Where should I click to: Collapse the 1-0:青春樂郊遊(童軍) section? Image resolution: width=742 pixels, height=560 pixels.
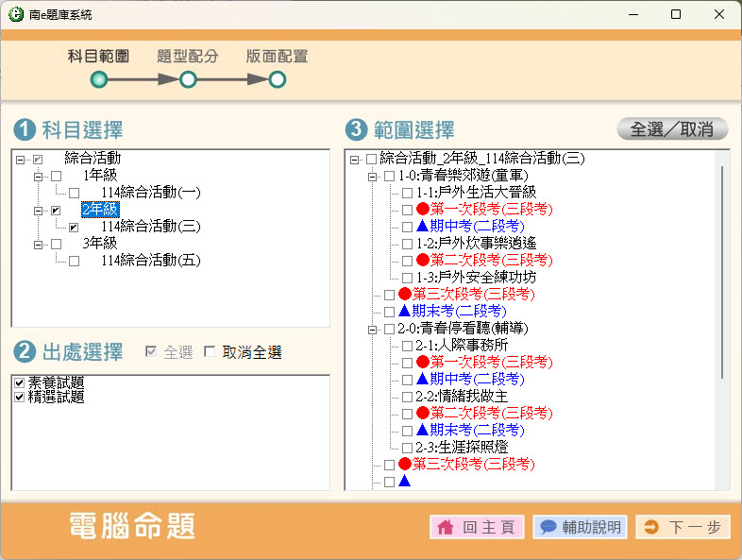point(372,176)
